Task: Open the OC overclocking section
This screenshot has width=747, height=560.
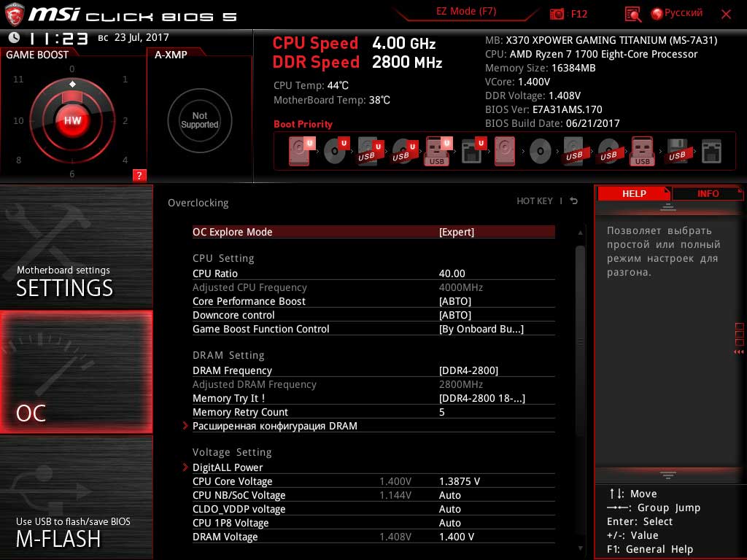Action: 76,372
